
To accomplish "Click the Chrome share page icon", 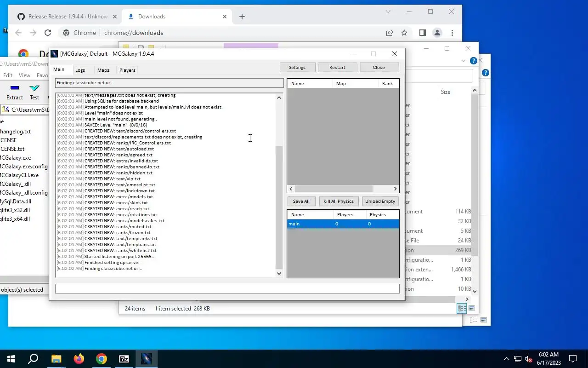I will pyautogui.click(x=390, y=33).
